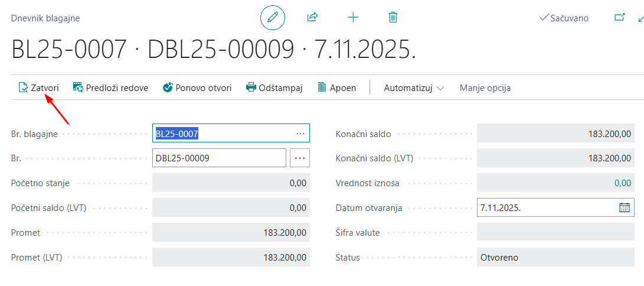Click Početno stanje value 0,00
Screen dimensions: 644x286
pos(231,183)
